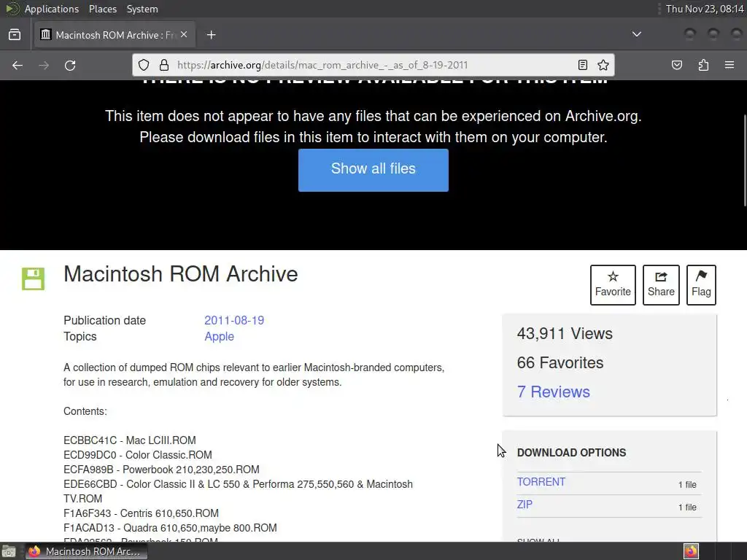Image resolution: width=747 pixels, height=560 pixels.
Task: Click the forward navigation arrow
Action: click(x=44, y=65)
